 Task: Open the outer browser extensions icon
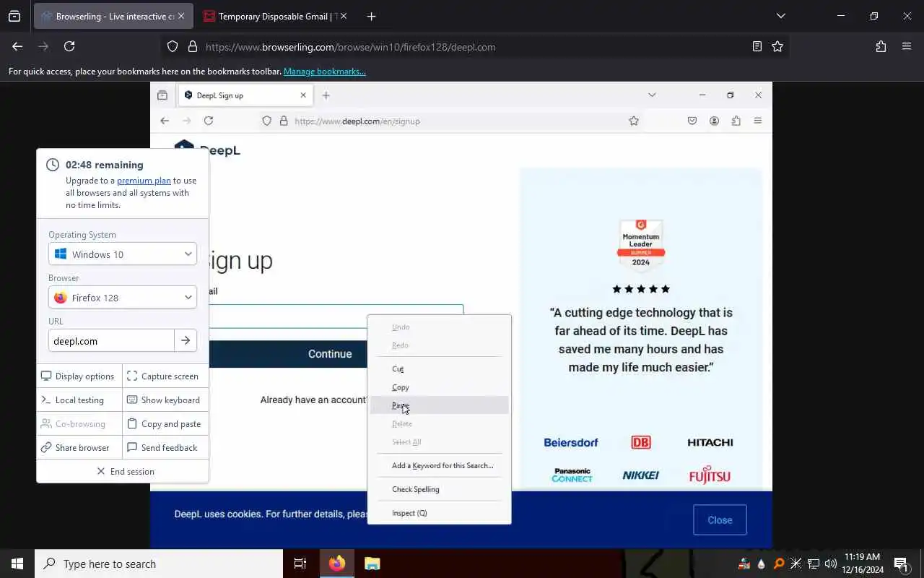click(x=881, y=46)
